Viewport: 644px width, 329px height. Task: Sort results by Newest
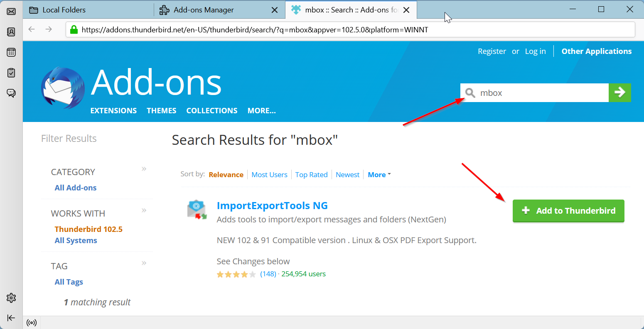click(x=348, y=175)
